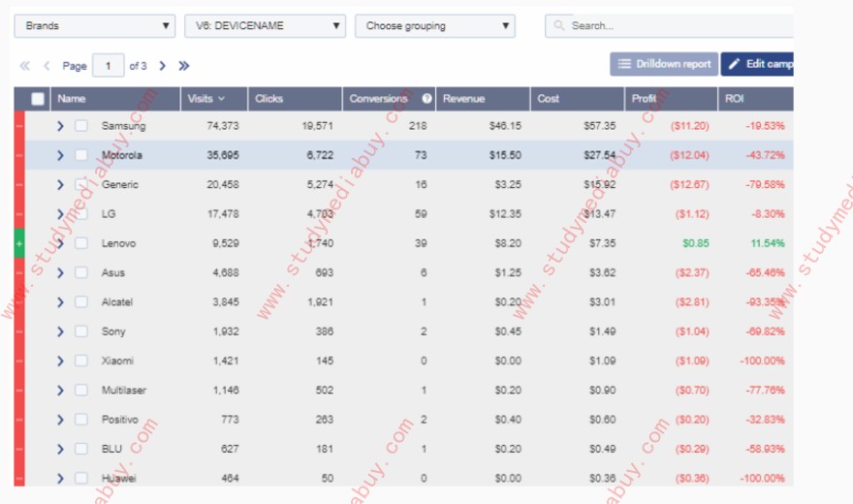Sort by the Name column header
This screenshot has height=504, width=853.
coord(114,99)
